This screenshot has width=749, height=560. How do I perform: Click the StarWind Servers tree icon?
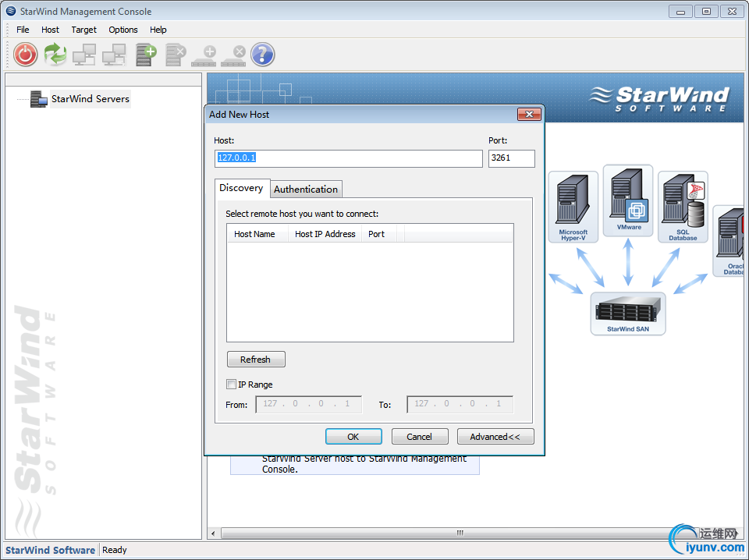tap(38, 99)
